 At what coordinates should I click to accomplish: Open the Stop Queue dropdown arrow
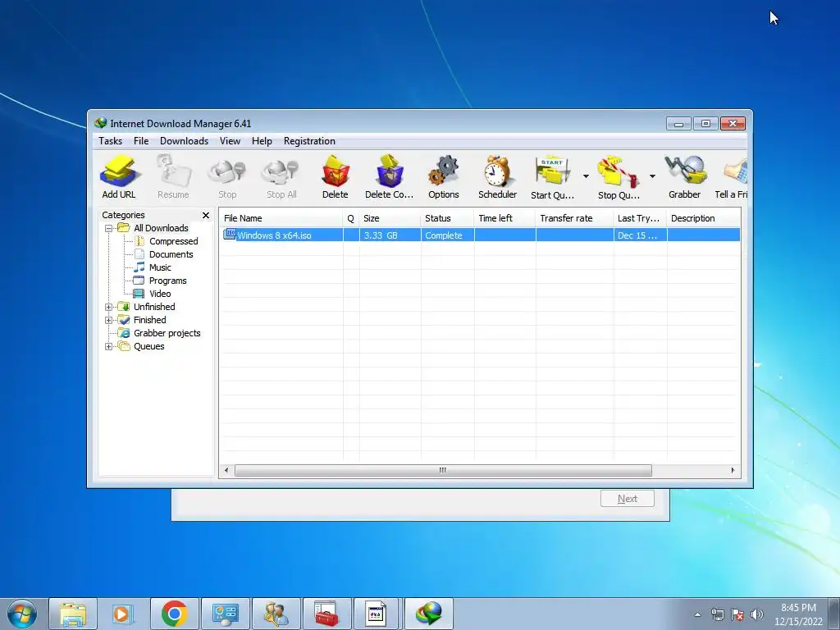tap(652, 176)
